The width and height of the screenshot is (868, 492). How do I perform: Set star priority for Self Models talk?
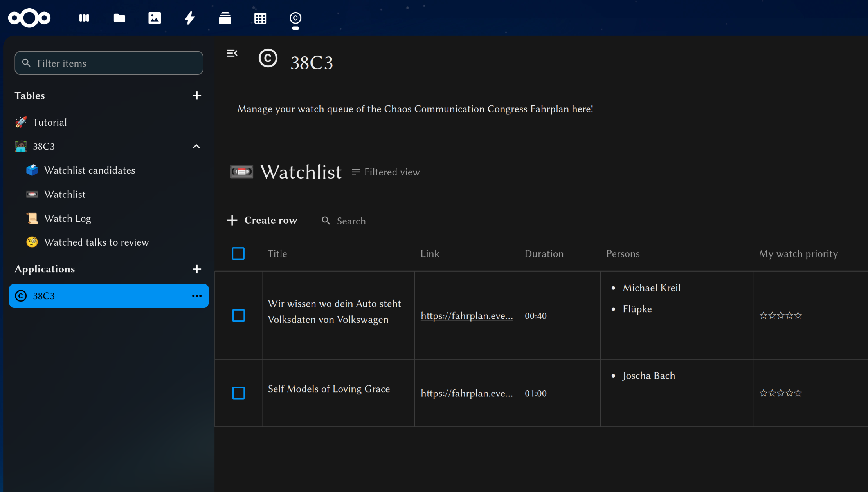781,393
